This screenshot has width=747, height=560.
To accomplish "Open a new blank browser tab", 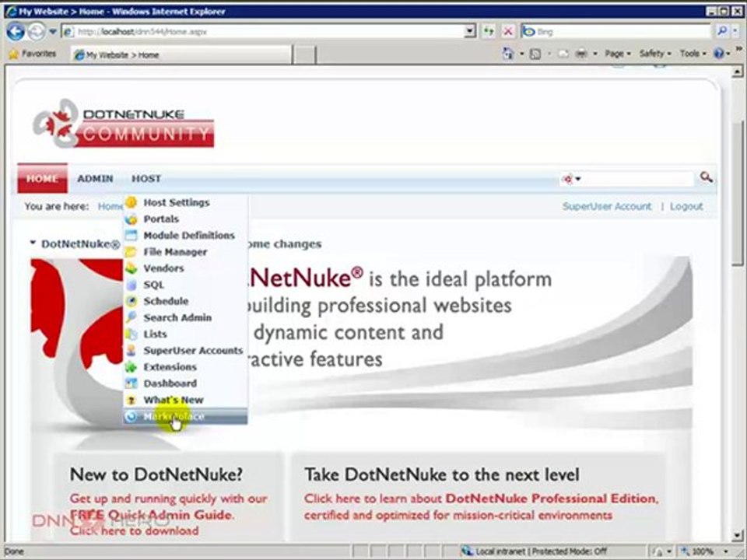I will pos(304,54).
